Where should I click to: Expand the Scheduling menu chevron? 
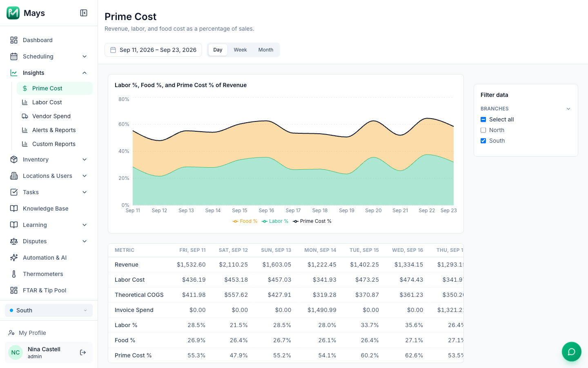click(x=85, y=56)
